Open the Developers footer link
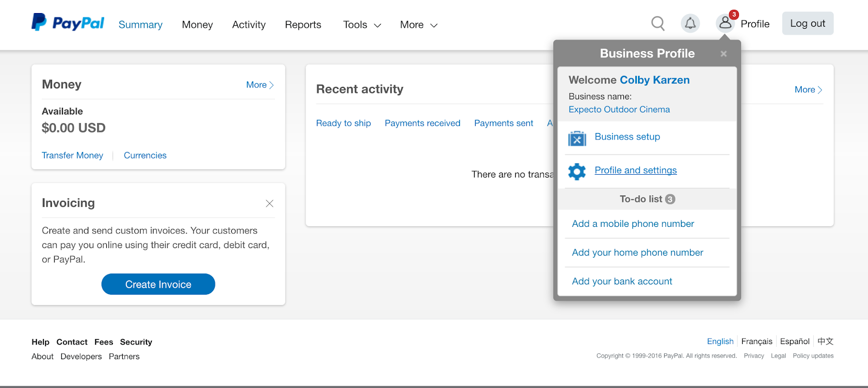This screenshot has width=868, height=388. tap(81, 357)
